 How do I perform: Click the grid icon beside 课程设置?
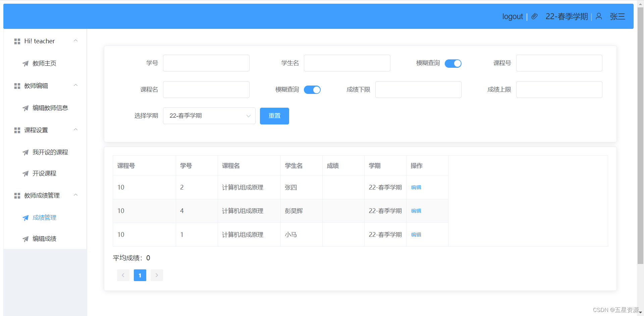coord(17,130)
